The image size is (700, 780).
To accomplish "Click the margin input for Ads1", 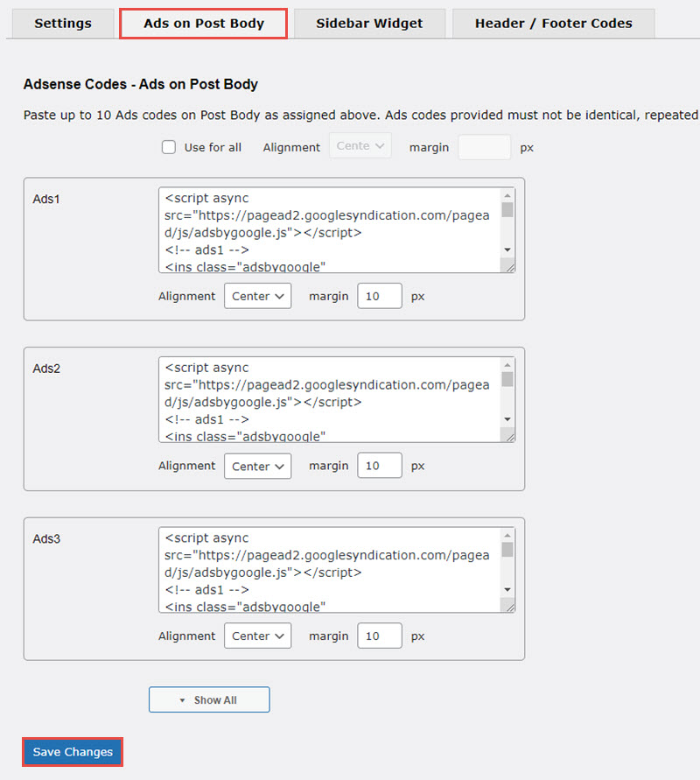I will click(x=379, y=296).
